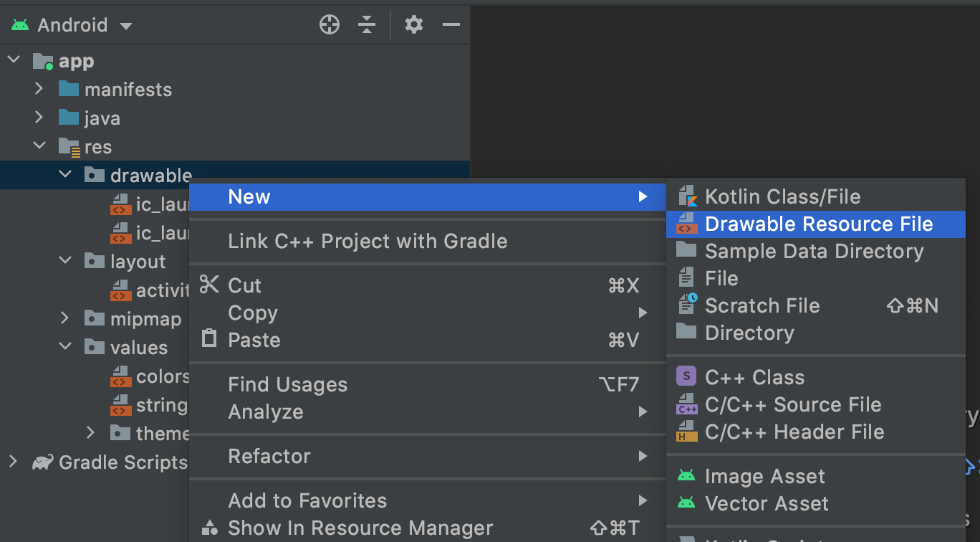Click the drawable folder icon
Screen dimensions: 980x542
click(x=95, y=175)
